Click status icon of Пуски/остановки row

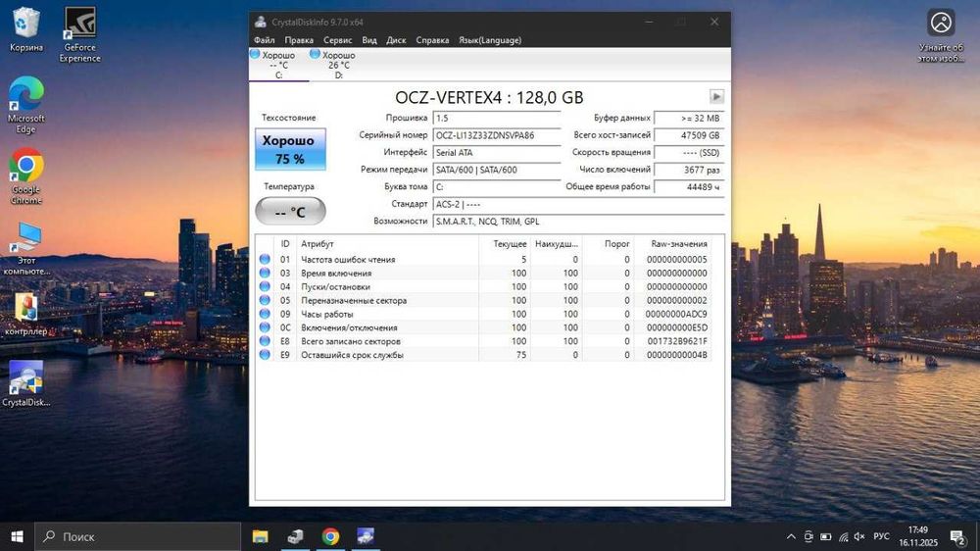[x=265, y=286]
